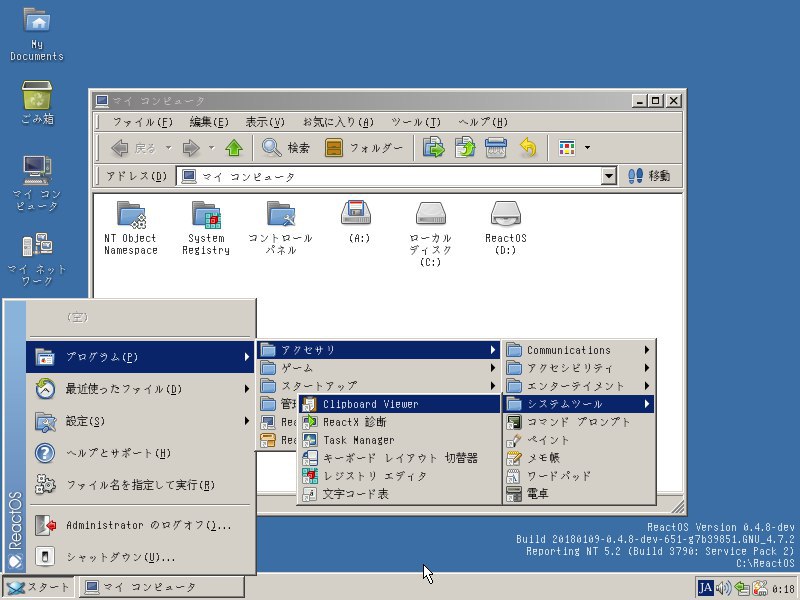The width and height of the screenshot is (800, 600).
Task: Select ReactOS (D:) CD drive
Action: [505, 228]
